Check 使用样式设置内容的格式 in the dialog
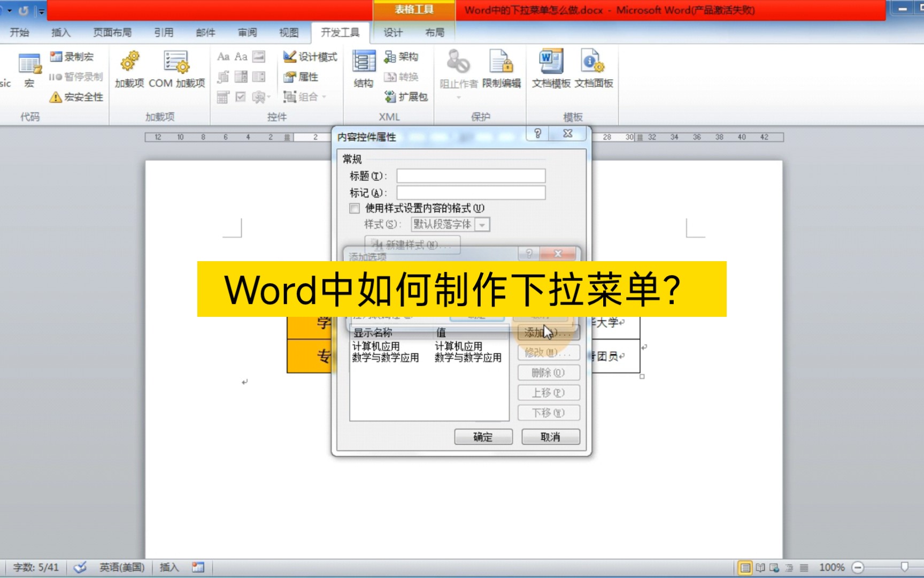 pyautogui.click(x=355, y=208)
